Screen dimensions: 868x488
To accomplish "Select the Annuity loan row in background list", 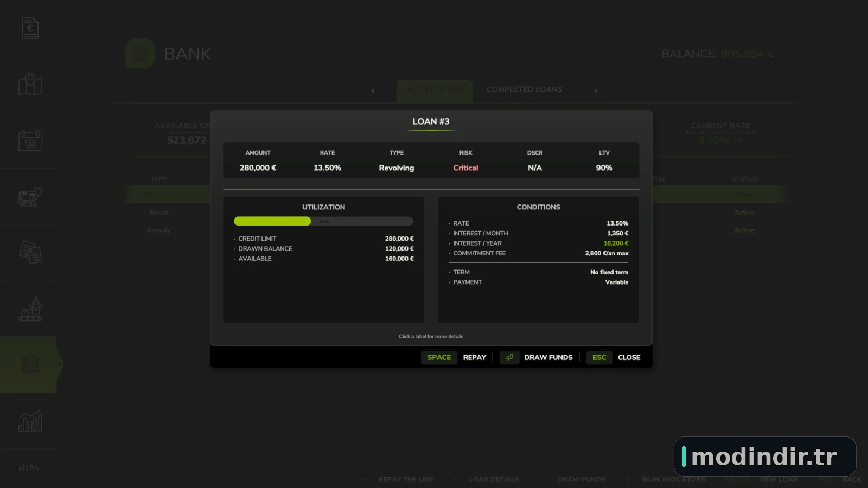I will click(158, 230).
